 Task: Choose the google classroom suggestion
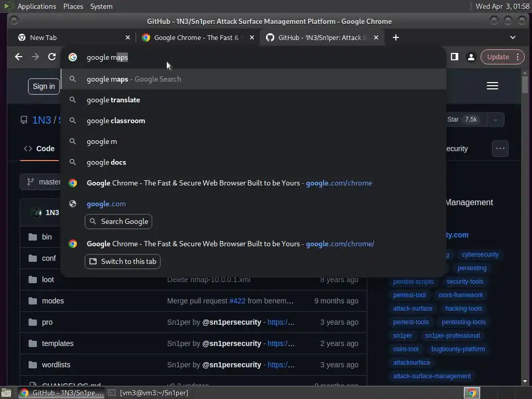tap(254, 121)
